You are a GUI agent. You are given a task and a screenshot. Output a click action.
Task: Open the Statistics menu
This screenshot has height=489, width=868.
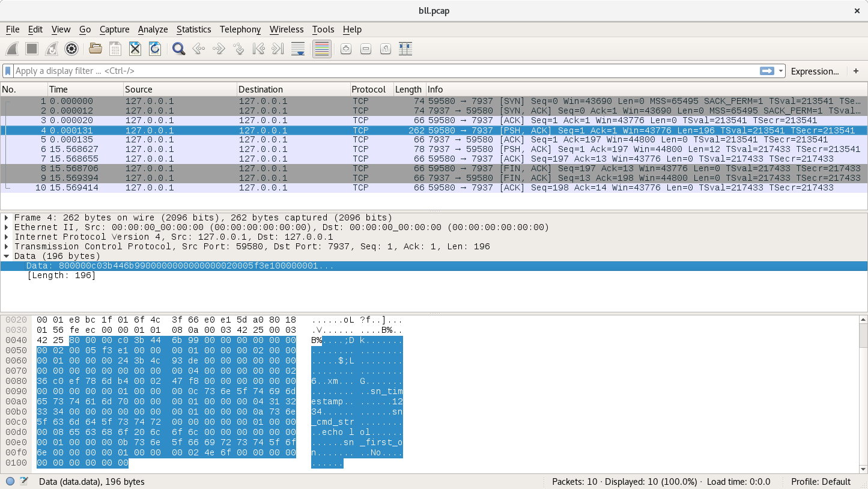coord(193,29)
